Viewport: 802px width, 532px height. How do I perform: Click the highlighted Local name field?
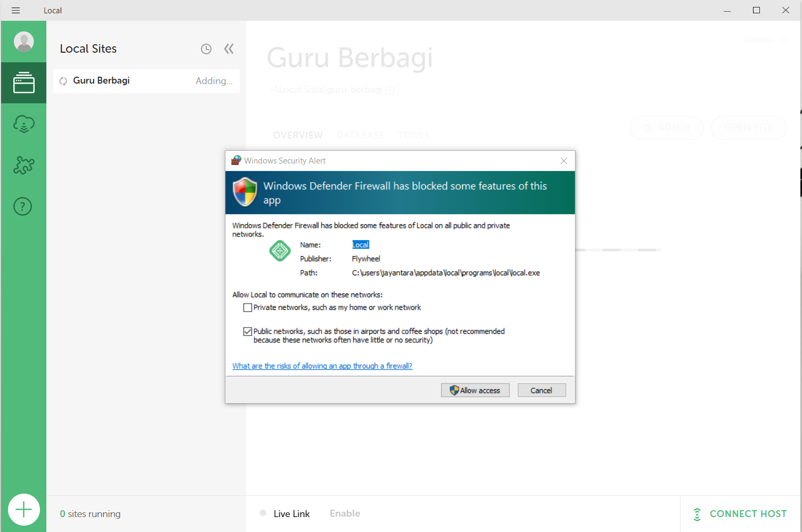tap(361, 245)
